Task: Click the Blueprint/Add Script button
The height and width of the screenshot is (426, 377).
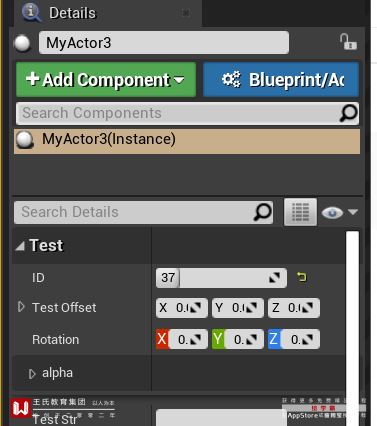Action: (x=281, y=79)
